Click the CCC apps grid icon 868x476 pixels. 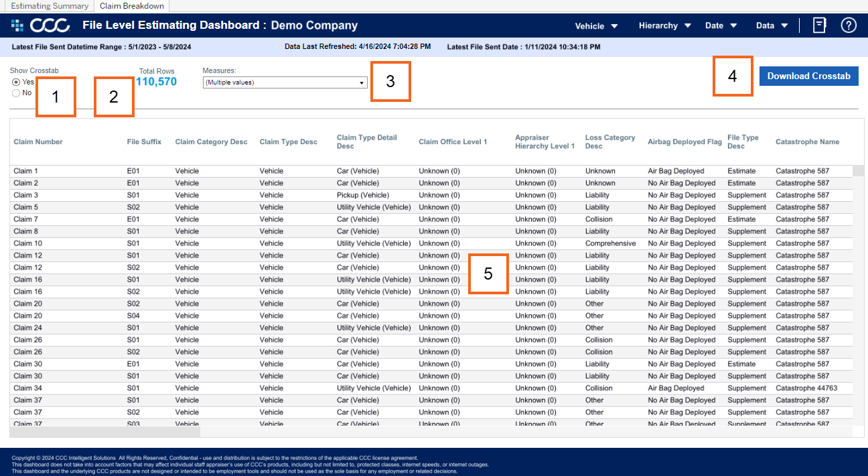point(17,25)
